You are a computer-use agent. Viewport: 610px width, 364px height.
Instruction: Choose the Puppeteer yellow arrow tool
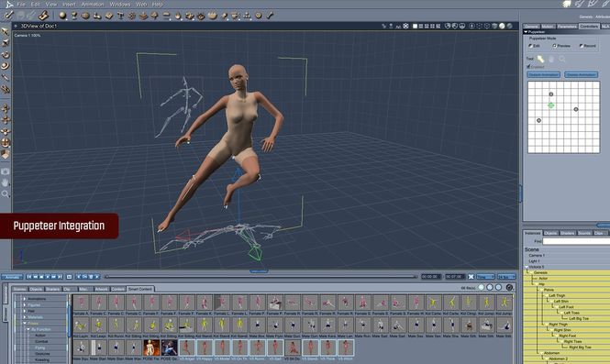(541, 59)
